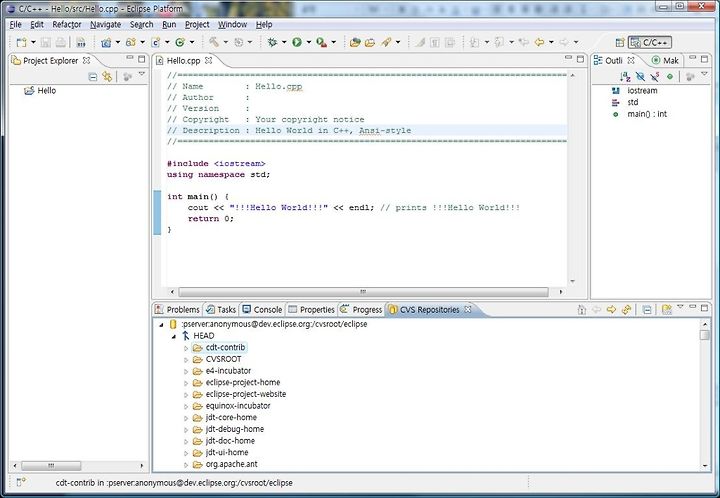
Task: Switch to the Progress tab
Action: [361, 310]
